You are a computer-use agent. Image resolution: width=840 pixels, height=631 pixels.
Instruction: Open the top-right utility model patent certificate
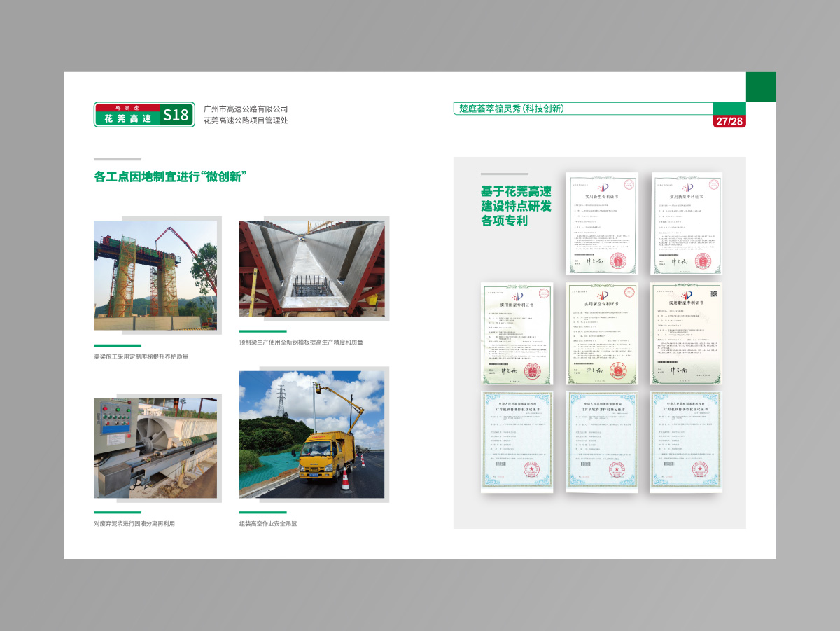coord(687,223)
